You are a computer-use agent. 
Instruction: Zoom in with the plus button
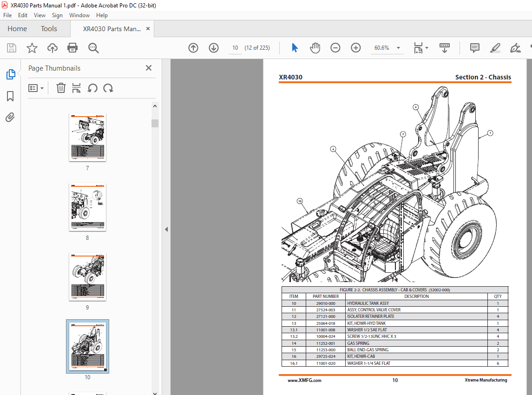[x=355, y=48]
